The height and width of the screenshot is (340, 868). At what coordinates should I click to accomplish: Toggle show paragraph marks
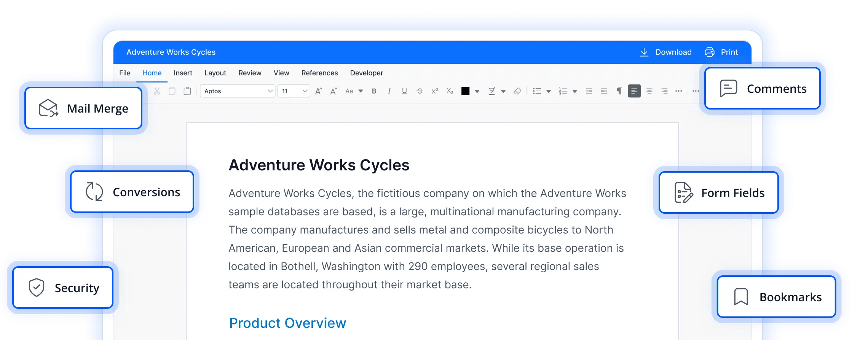pyautogui.click(x=619, y=91)
